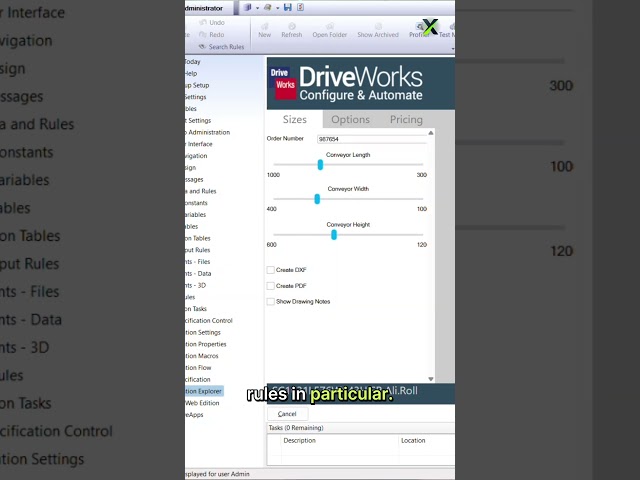Click the Cancel button
640x480 pixels.
point(287,414)
